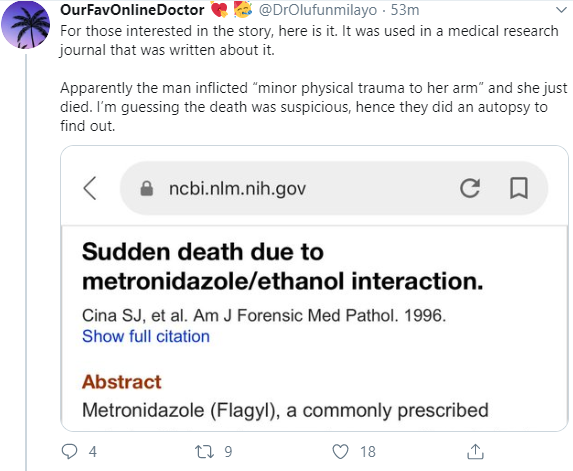Open the 53m timestamp link
This screenshot has width=573, height=471.
point(405,10)
